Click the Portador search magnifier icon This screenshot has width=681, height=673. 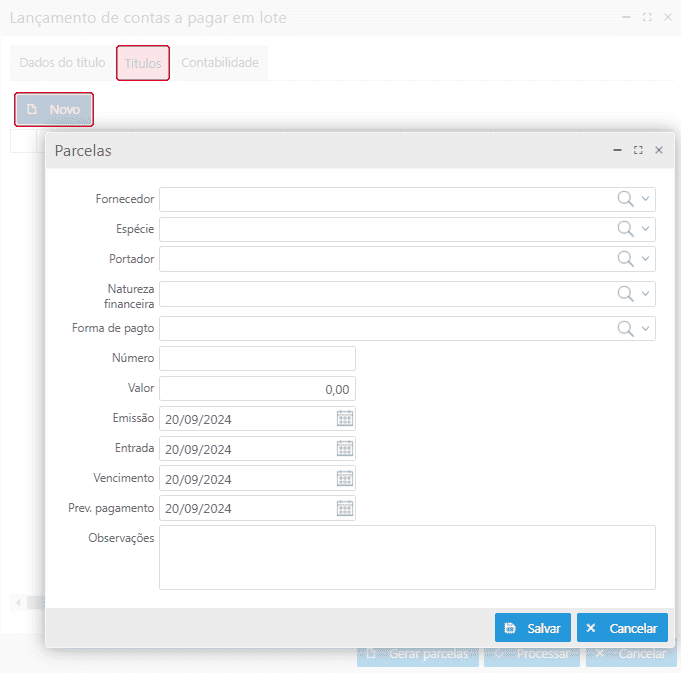[x=625, y=259]
